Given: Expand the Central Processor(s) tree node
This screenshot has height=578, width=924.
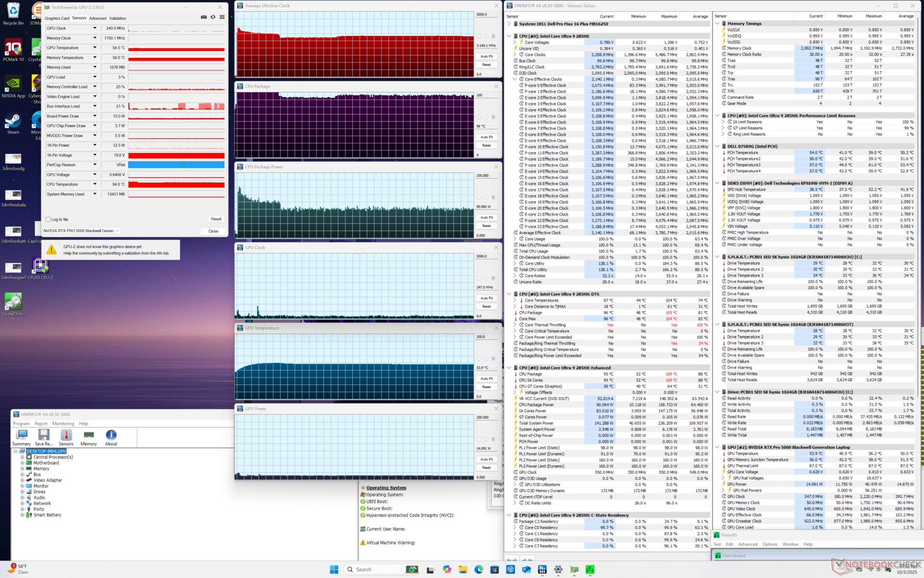Looking at the screenshot, I should click(22, 457).
